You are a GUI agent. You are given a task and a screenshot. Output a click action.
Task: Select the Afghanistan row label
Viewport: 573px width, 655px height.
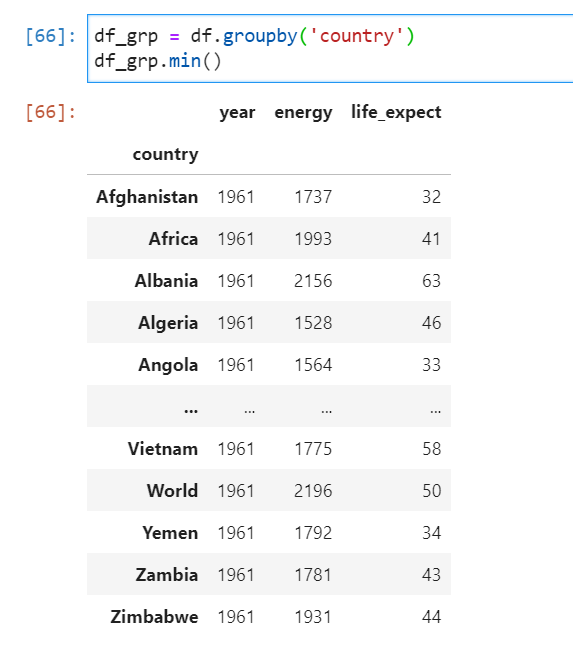(147, 197)
